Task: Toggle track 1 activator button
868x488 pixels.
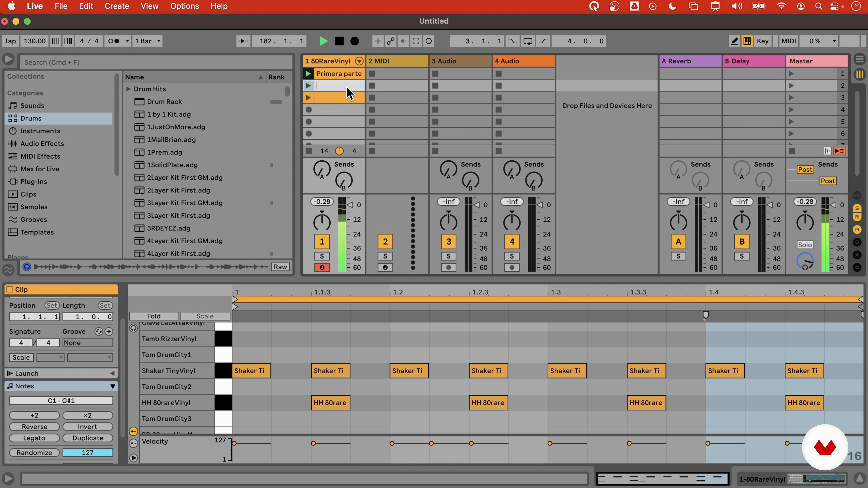Action: click(x=322, y=242)
